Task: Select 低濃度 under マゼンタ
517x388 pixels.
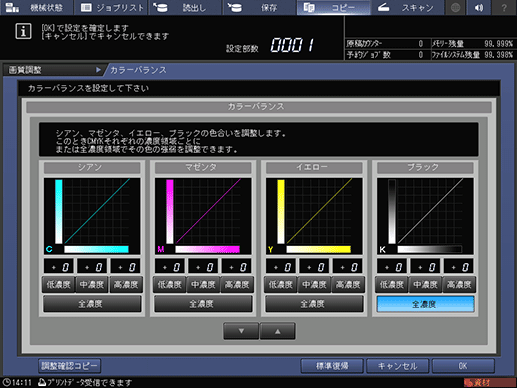Action: click(170, 285)
